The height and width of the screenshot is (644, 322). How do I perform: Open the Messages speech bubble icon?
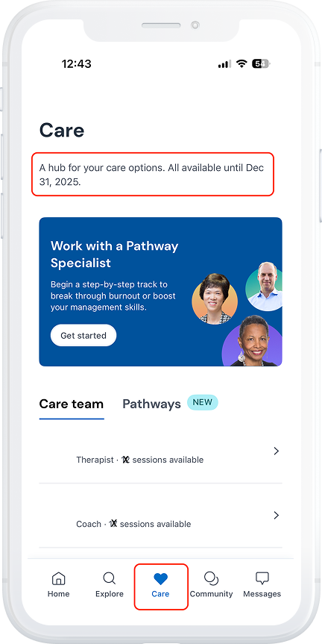[262, 578]
